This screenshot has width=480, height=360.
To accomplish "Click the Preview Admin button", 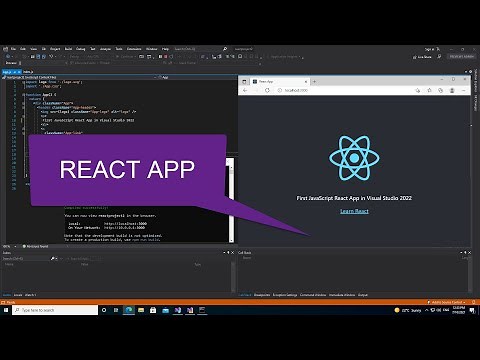I will click(462, 57).
